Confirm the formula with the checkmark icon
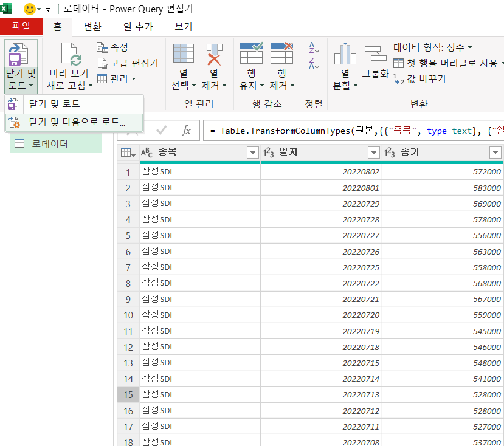Image resolution: width=504 pixels, height=446 pixels. 161,131
